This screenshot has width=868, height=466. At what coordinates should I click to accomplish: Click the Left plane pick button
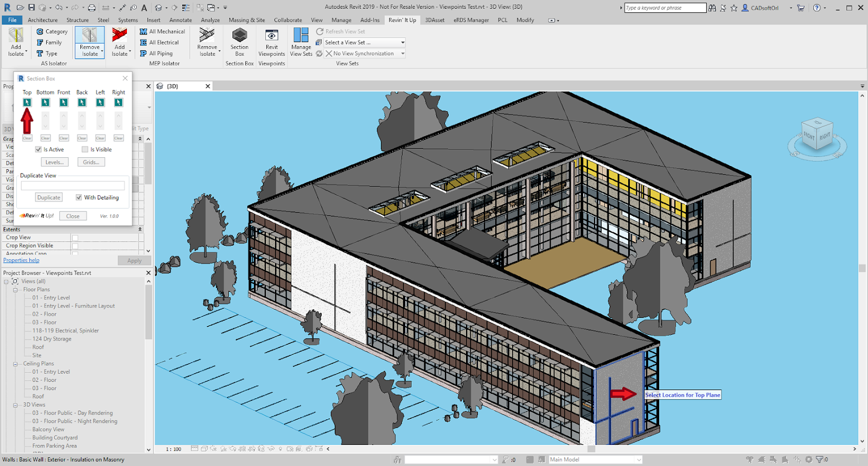coord(100,103)
